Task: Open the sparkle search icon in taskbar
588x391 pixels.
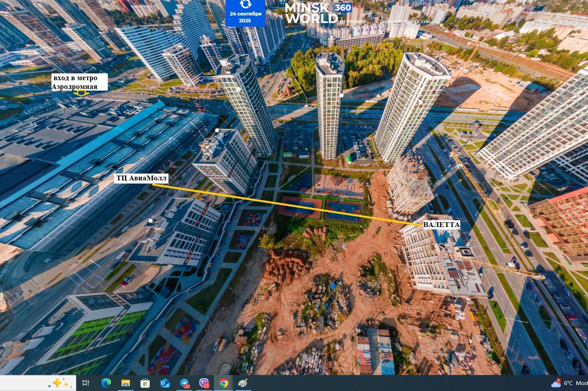Action: pos(57,383)
